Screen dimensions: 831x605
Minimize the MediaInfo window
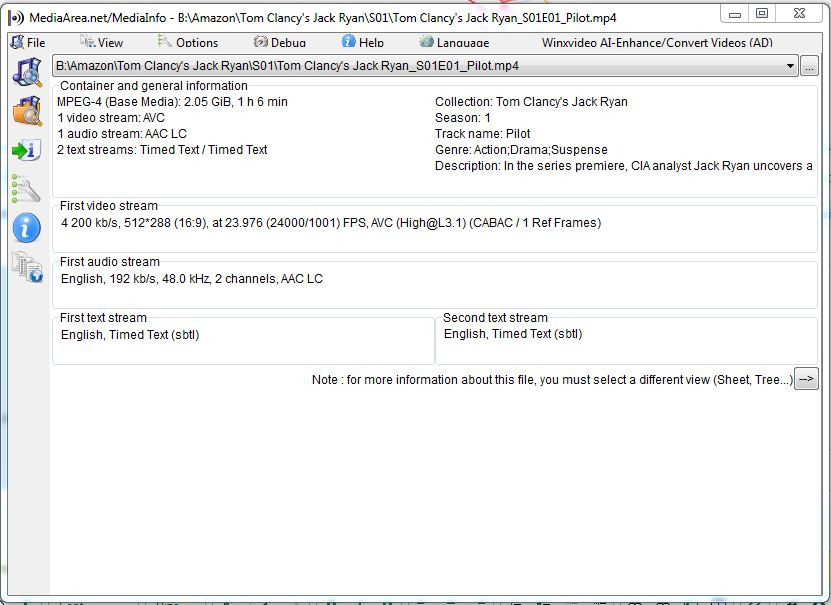pyautogui.click(x=735, y=14)
